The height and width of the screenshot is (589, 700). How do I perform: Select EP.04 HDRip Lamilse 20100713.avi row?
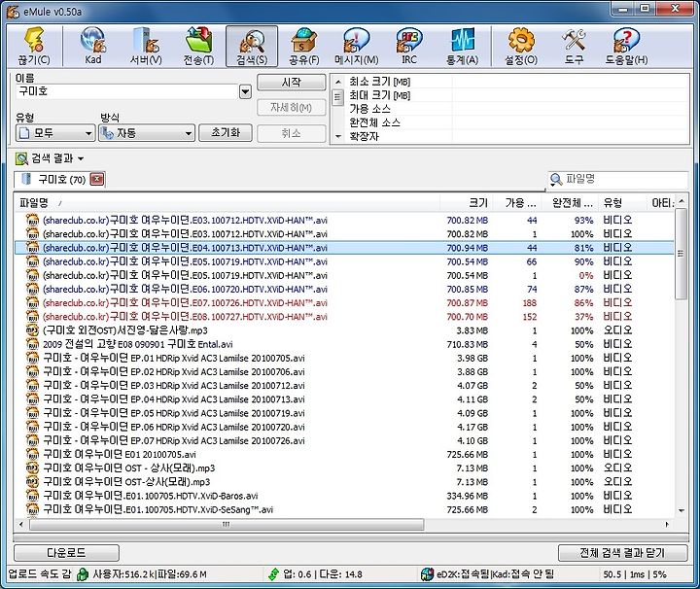coord(344,399)
